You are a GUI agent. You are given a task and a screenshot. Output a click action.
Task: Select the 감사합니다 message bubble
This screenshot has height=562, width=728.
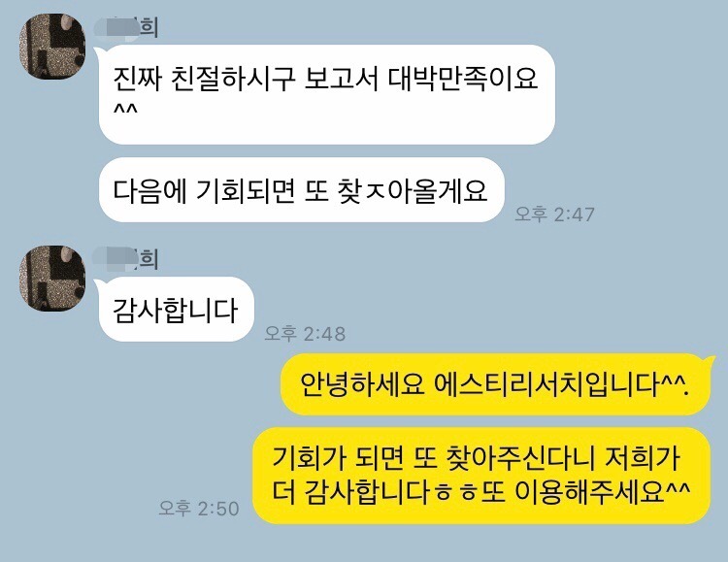176,310
